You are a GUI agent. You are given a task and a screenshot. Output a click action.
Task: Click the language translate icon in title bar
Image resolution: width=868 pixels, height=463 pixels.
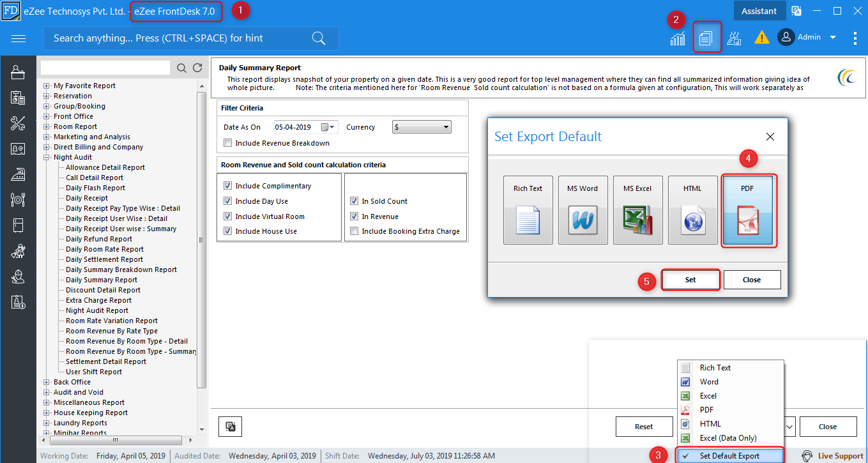coord(796,11)
